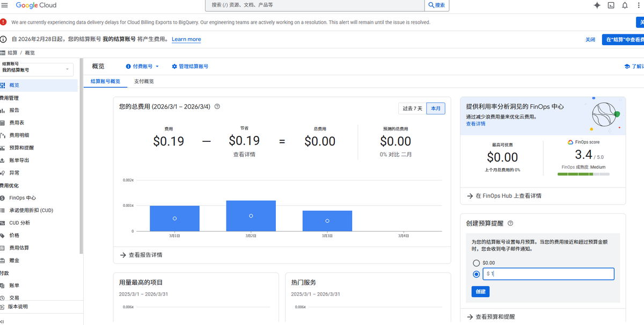This screenshot has height=325, width=644.
Task: Click the 3月2日 bar in the cost chart
Action: 251,215
